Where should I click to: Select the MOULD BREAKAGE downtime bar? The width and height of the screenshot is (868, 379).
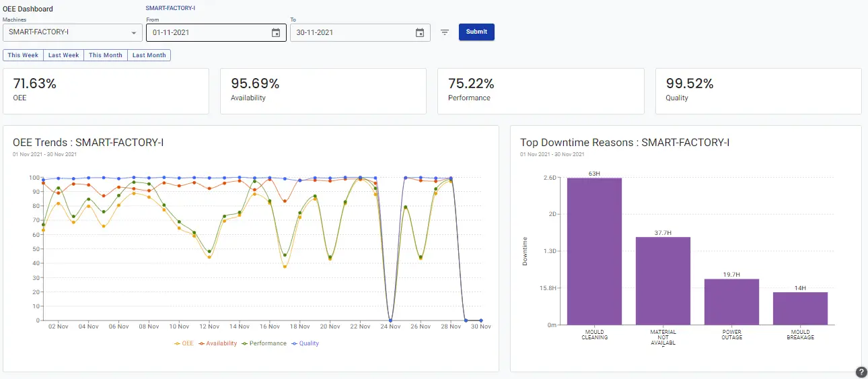tap(800, 308)
